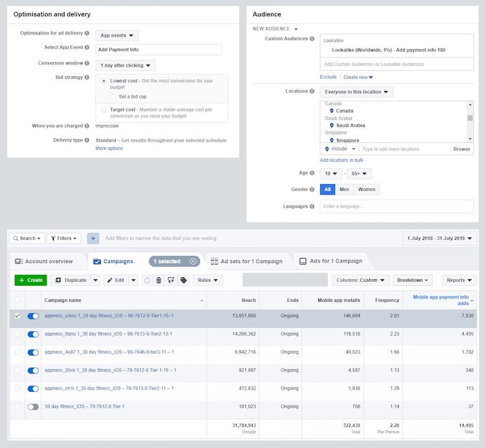Turn off the appness_udwz campaign switch
This screenshot has height=448, width=485.
[x=33, y=316]
